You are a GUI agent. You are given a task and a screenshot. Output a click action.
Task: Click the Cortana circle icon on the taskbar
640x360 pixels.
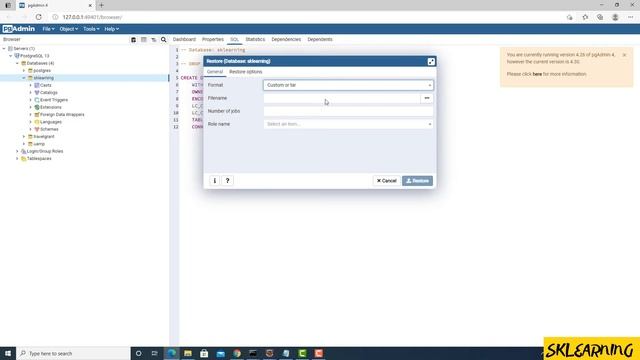tap(138, 353)
